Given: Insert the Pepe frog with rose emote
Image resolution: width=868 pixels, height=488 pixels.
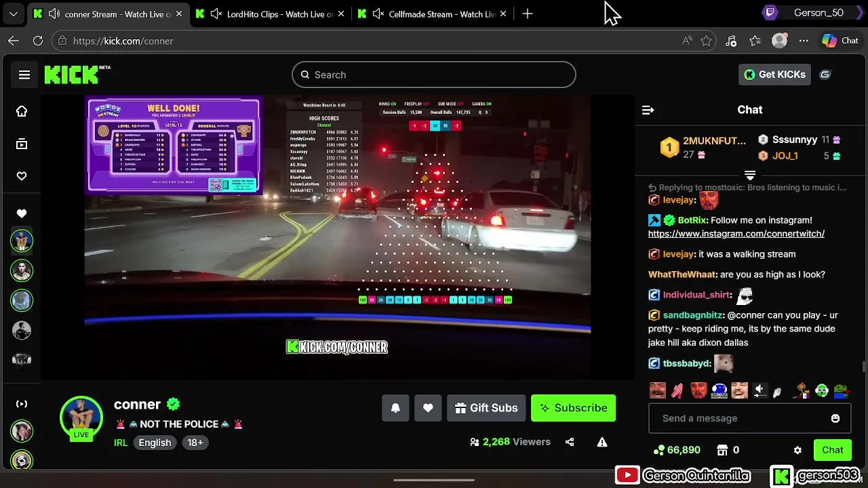Looking at the screenshot, I should coord(842,390).
